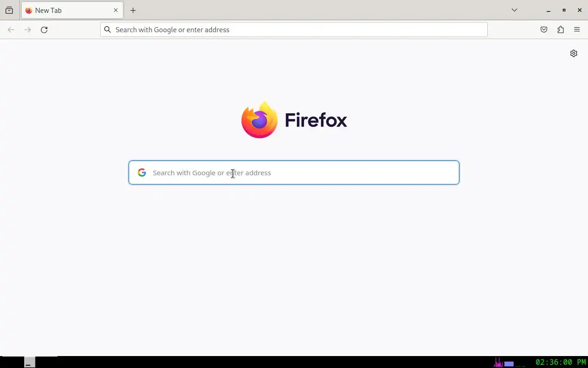This screenshot has width=588, height=368.
Task: Click the taskbar window item icon
Action: pos(29,362)
